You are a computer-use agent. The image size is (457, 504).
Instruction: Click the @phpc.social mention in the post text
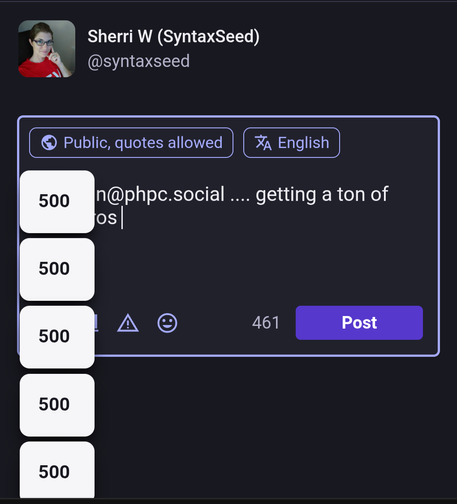160,194
